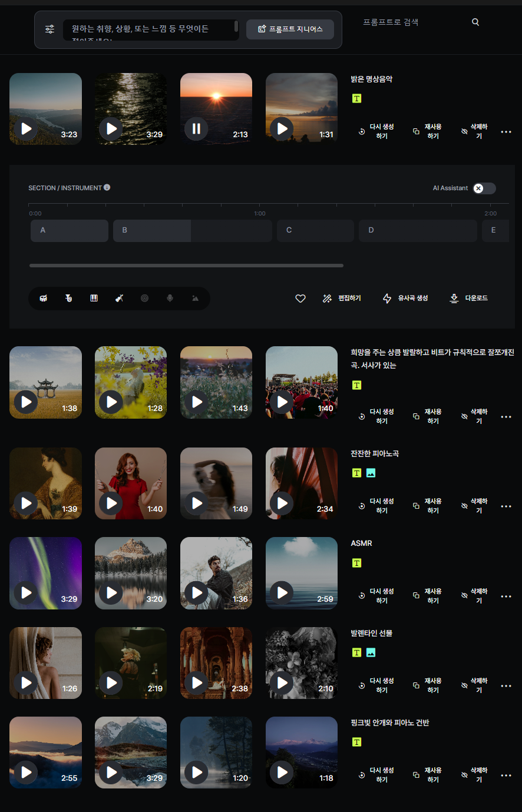Click the 프롬프트 지니어스 button
The image size is (522, 812).
click(290, 29)
